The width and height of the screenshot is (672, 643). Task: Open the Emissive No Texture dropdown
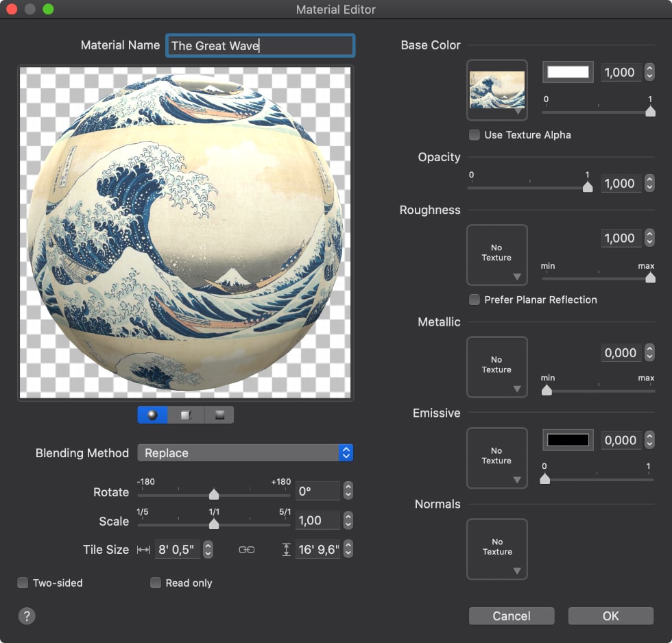[x=496, y=458]
